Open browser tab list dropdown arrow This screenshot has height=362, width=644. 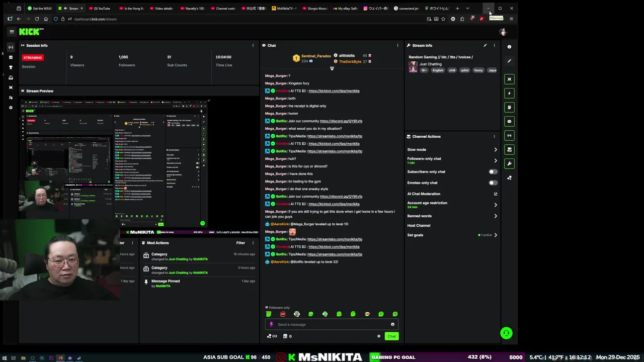(x=467, y=8)
